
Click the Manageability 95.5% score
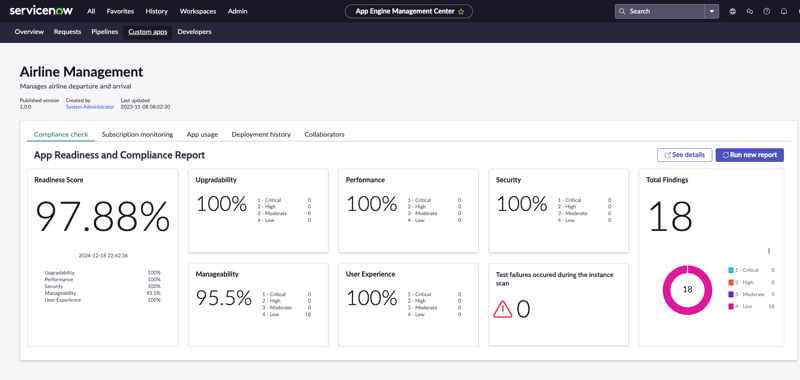(x=224, y=298)
